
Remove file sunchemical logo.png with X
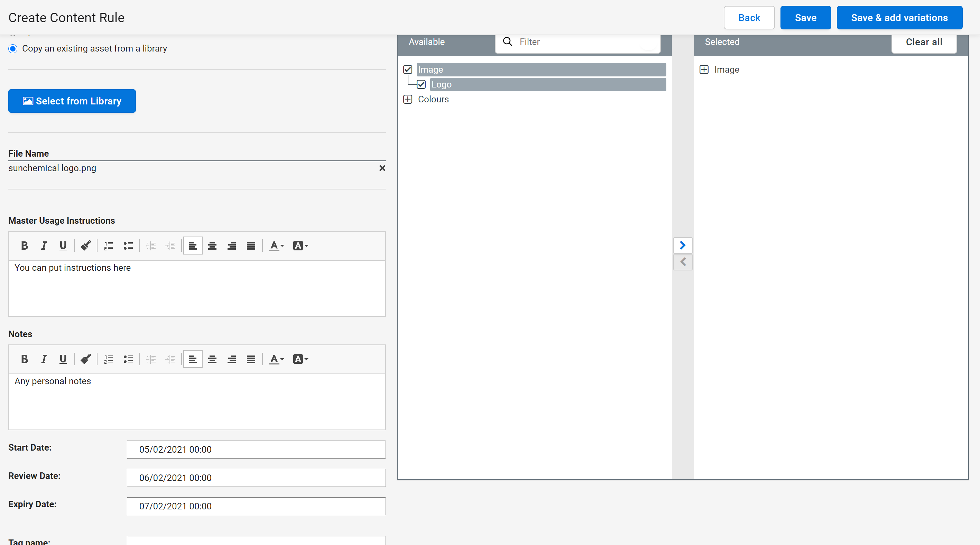[382, 168]
